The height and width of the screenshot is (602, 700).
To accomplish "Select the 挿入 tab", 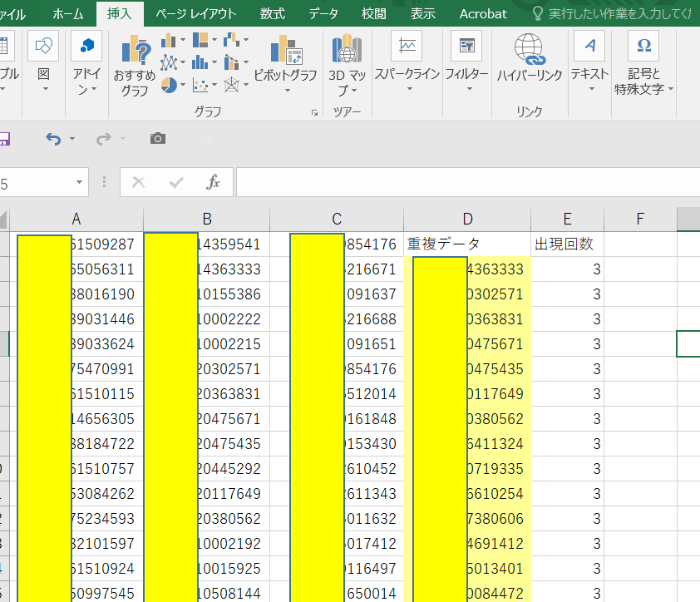I will tap(120, 14).
